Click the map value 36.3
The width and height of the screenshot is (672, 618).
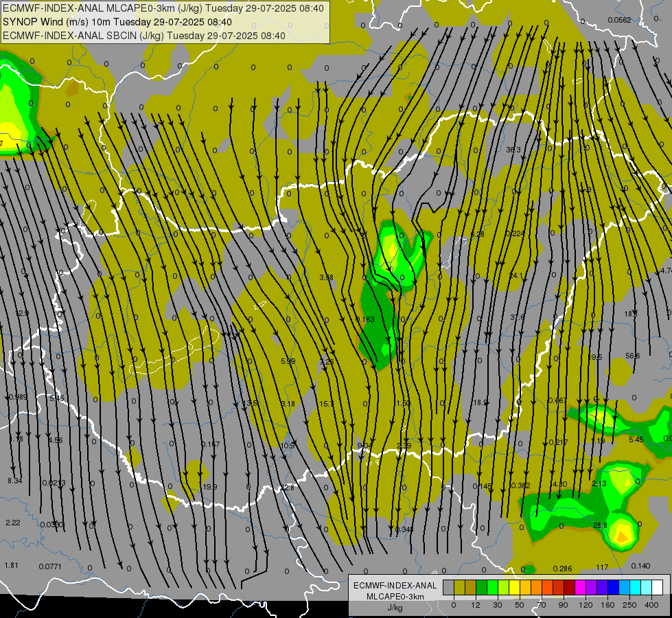point(513,149)
